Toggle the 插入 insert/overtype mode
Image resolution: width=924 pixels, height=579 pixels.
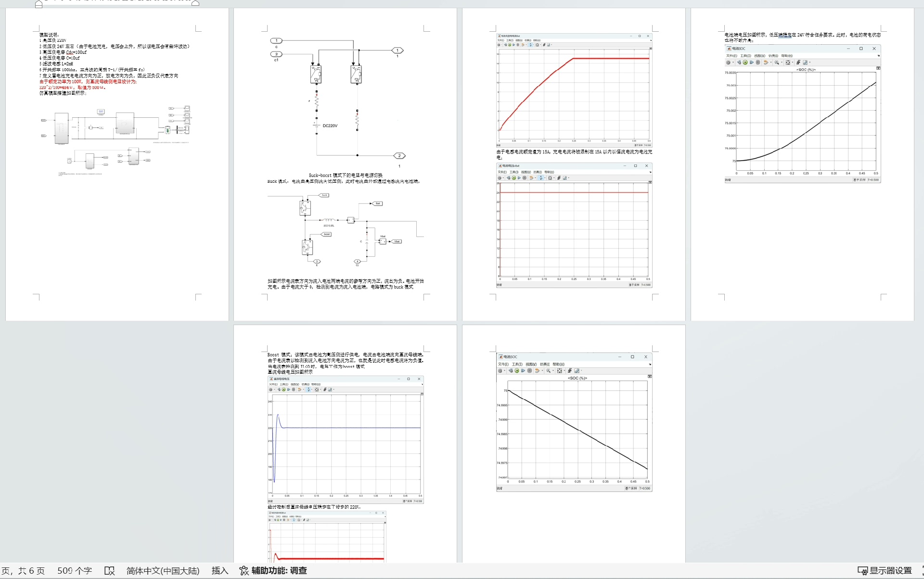219,571
